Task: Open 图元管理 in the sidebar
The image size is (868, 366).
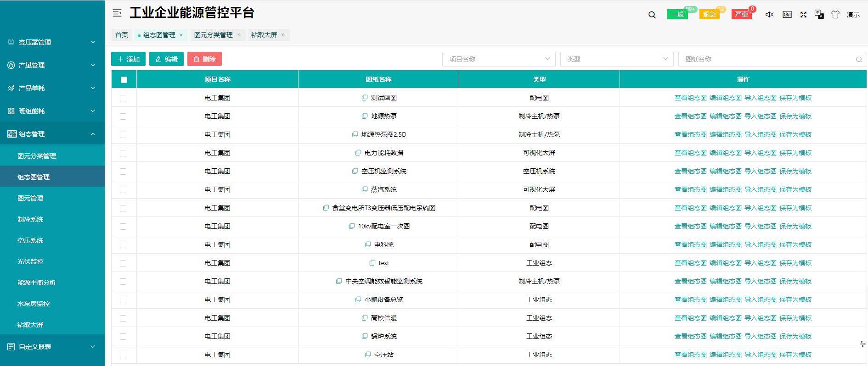Action: coord(52,198)
